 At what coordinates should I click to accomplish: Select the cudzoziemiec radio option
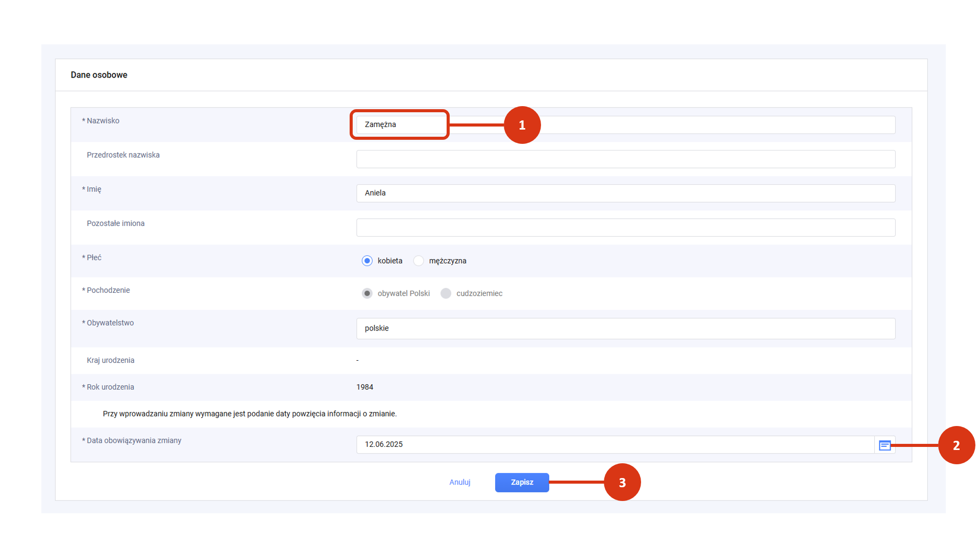446,293
